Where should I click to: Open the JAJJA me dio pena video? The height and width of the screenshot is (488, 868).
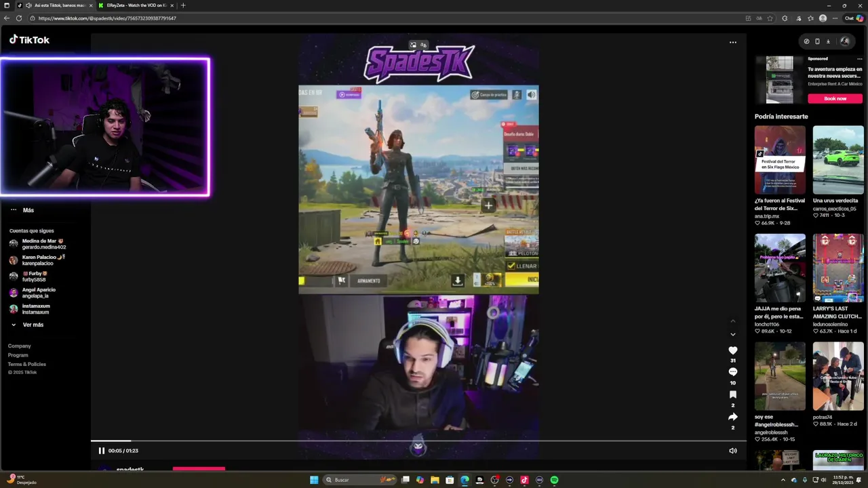780,268
